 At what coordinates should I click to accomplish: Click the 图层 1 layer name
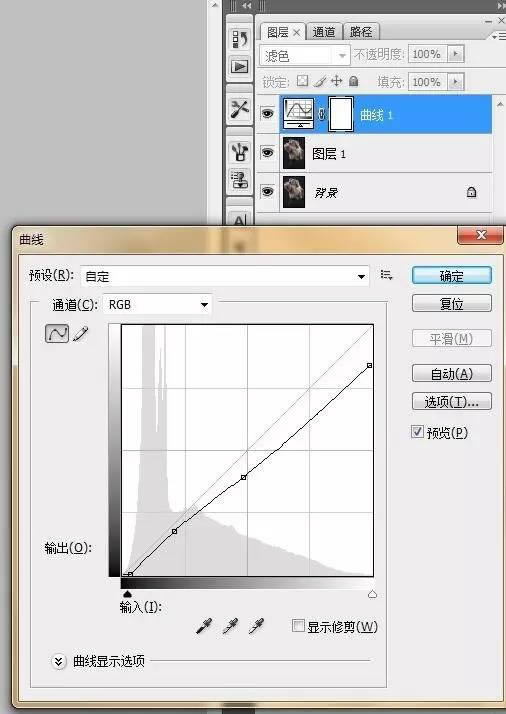tap(329, 154)
